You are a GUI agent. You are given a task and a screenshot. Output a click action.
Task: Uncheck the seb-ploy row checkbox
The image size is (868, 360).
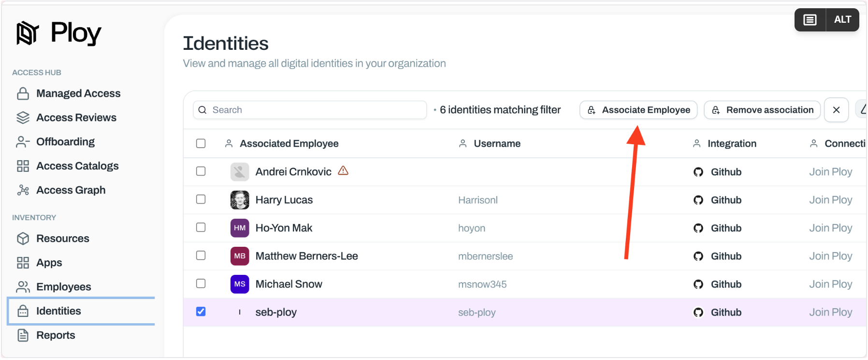click(201, 312)
